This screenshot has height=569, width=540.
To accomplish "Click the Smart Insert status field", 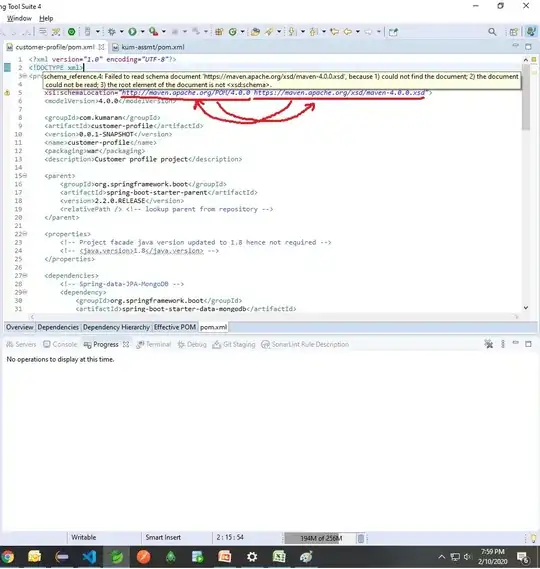I will 163,537.
